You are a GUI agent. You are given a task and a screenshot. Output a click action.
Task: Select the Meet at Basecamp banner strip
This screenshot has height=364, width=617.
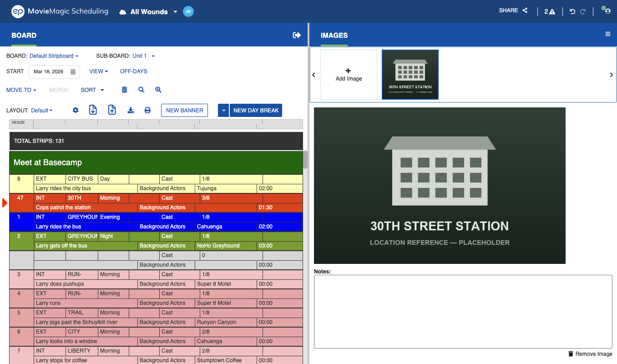pos(156,162)
